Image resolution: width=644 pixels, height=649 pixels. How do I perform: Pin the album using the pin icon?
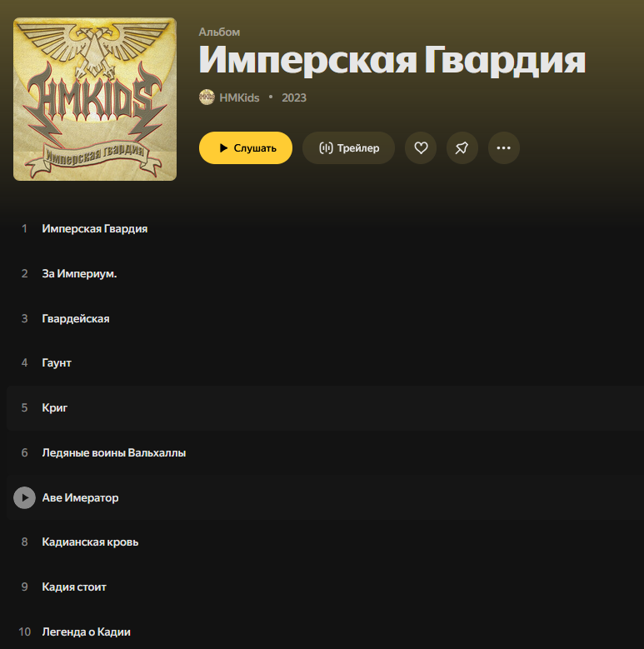[462, 147]
